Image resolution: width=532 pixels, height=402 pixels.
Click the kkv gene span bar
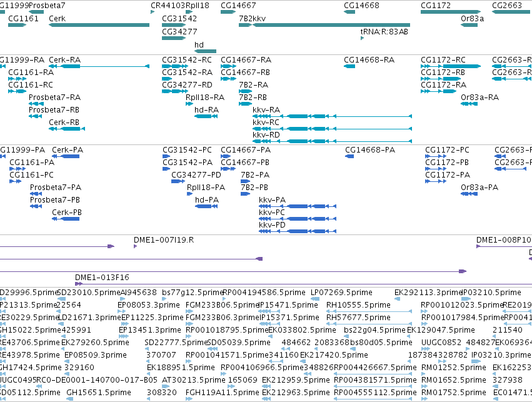331,25
